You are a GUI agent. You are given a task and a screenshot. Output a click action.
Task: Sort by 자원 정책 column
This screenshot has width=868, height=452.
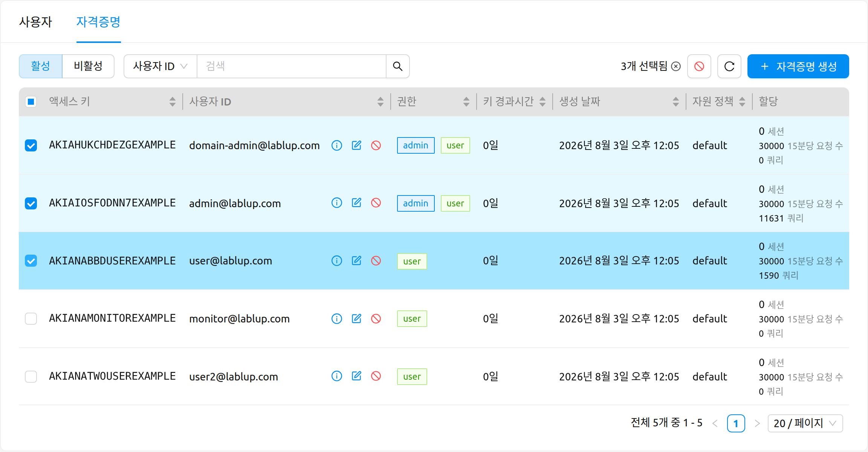point(742,102)
